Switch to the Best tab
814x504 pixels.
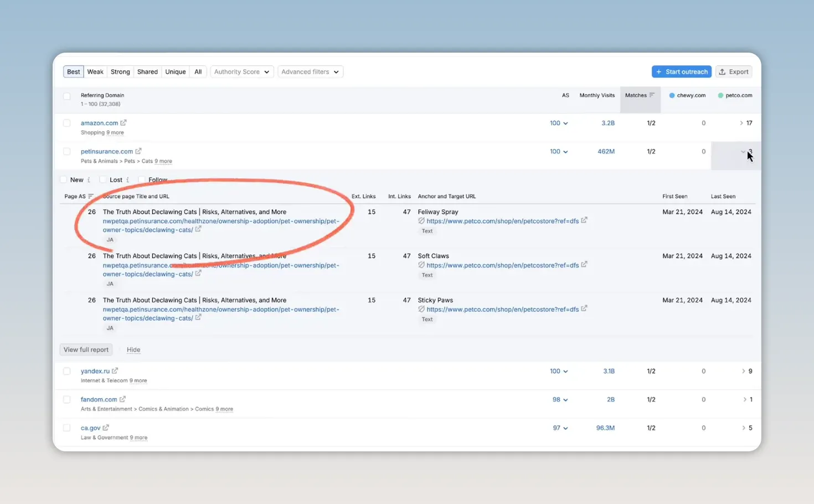click(74, 71)
